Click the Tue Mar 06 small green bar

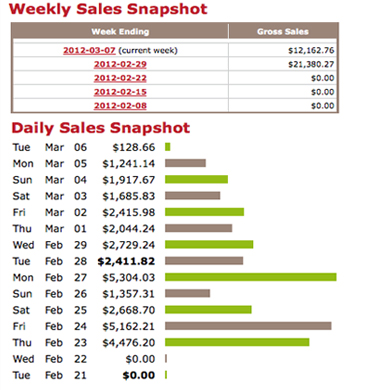(x=168, y=147)
